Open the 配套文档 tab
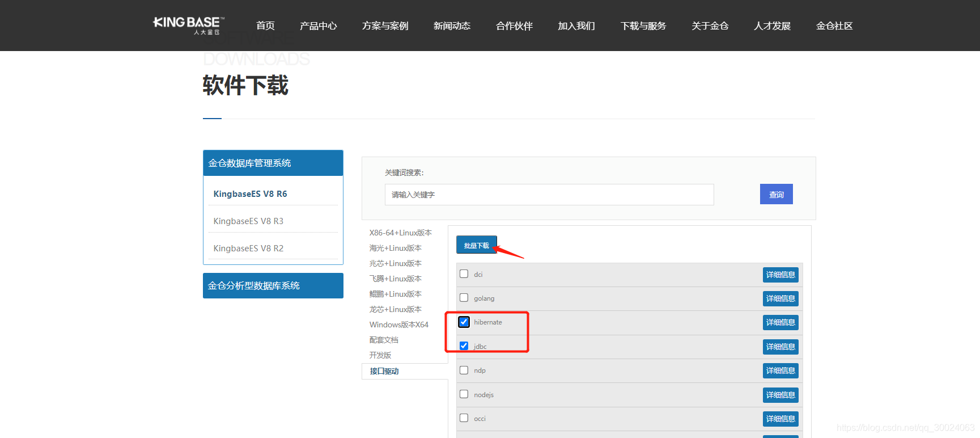Image resolution: width=980 pixels, height=438 pixels. [x=384, y=340]
